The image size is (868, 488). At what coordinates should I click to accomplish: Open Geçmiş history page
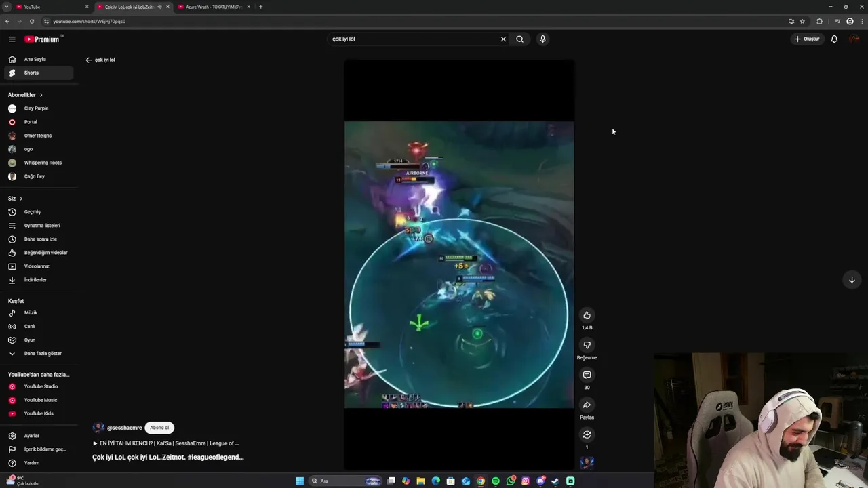pyautogui.click(x=39, y=212)
